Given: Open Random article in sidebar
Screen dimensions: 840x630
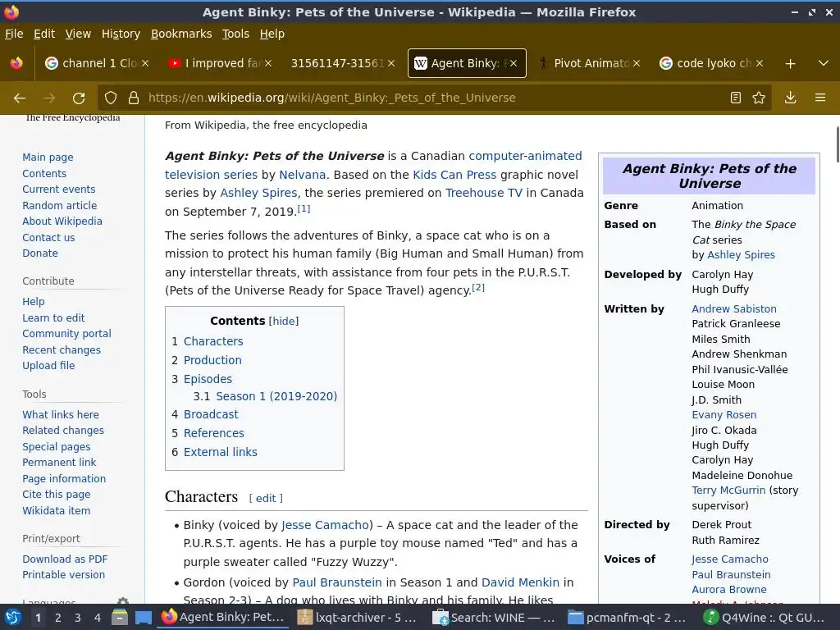Looking at the screenshot, I should [x=59, y=206].
